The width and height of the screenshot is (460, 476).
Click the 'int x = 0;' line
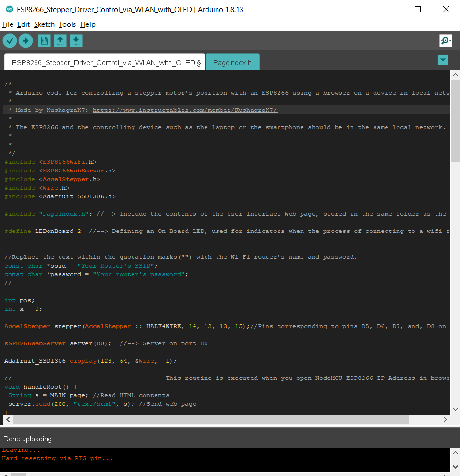click(24, 309)
